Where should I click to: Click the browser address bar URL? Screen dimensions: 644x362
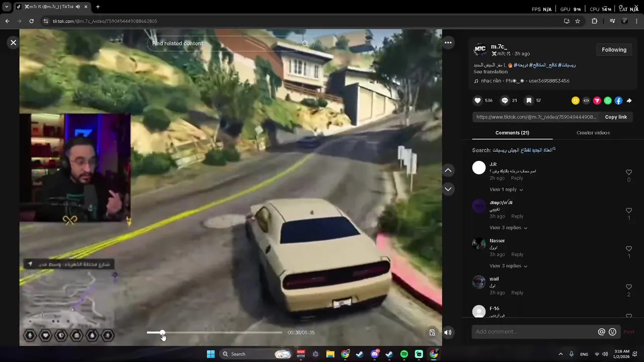tap(105, 21)
